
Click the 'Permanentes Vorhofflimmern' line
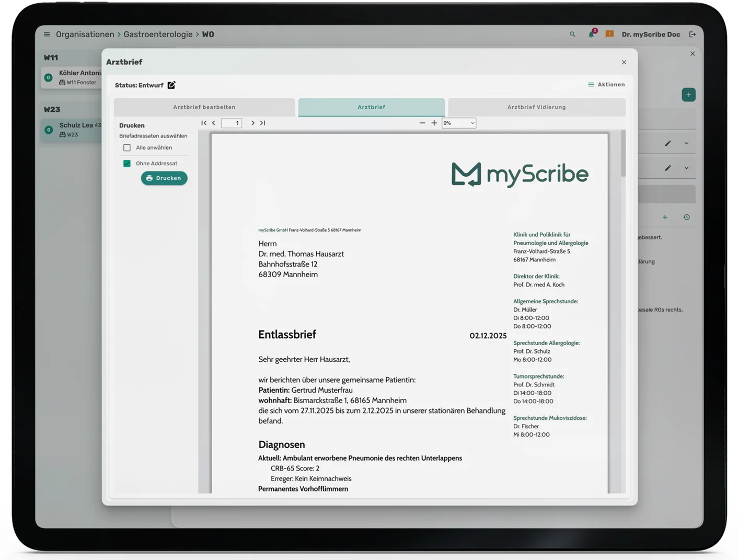pyautogui.click(x=303, y=489)
